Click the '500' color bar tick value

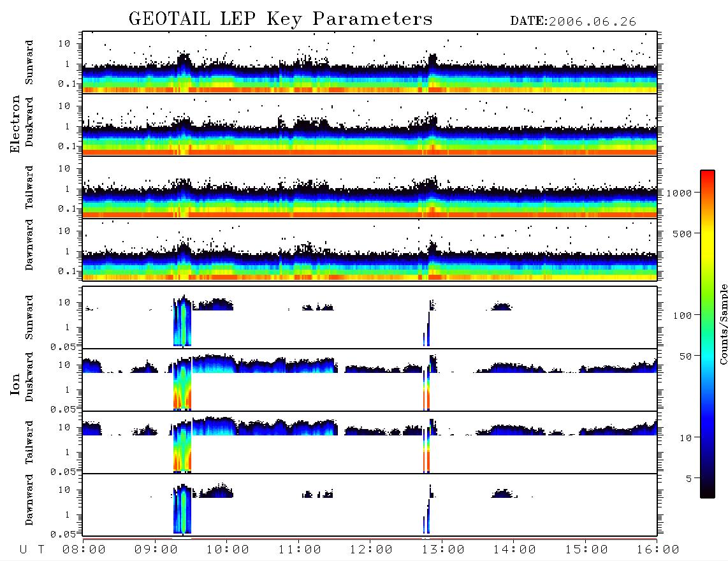683,233
